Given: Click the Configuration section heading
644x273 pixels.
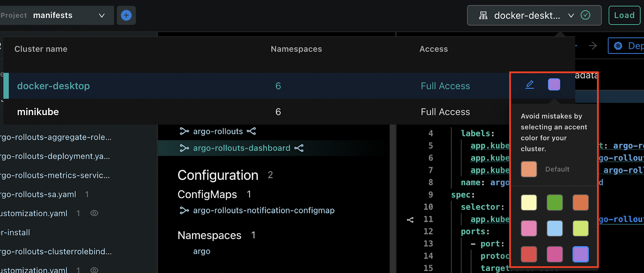Looking at the screenshot, I should pyautogui.click(x=218, y=175).
